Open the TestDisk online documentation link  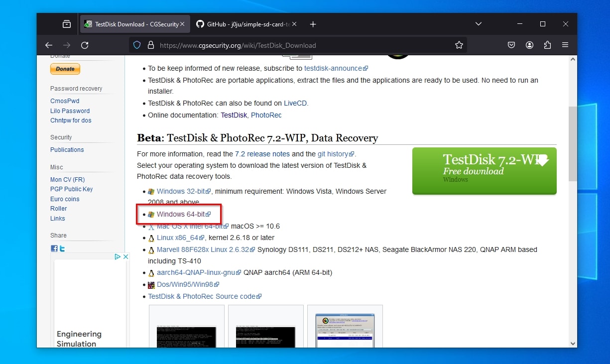point(234,115)
